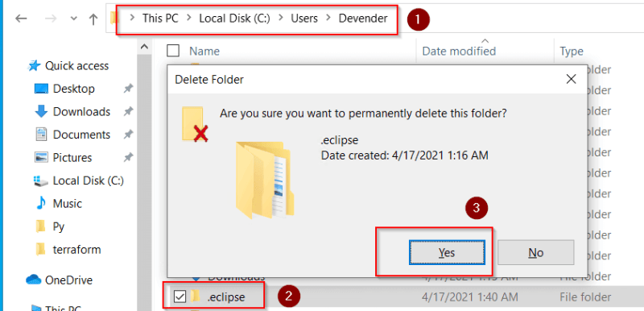
Task: Click the Quick access star icon
Action: click(34, 65)
